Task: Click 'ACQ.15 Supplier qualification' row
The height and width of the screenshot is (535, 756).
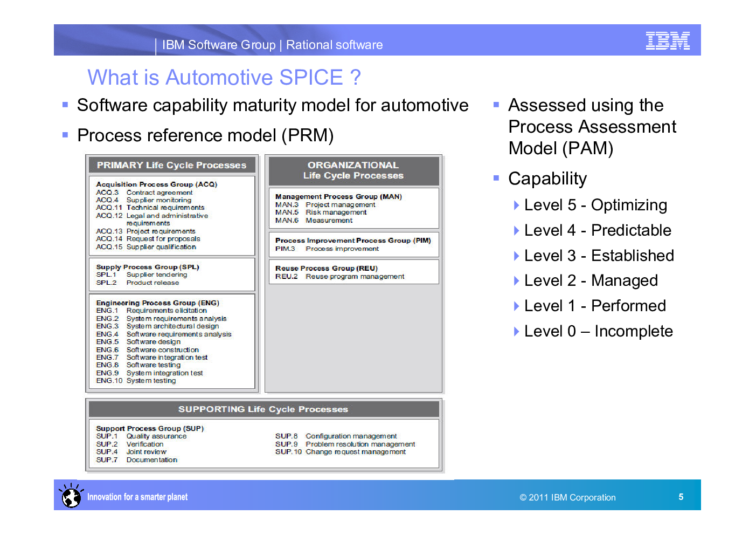Action: [x=146, y=247]
